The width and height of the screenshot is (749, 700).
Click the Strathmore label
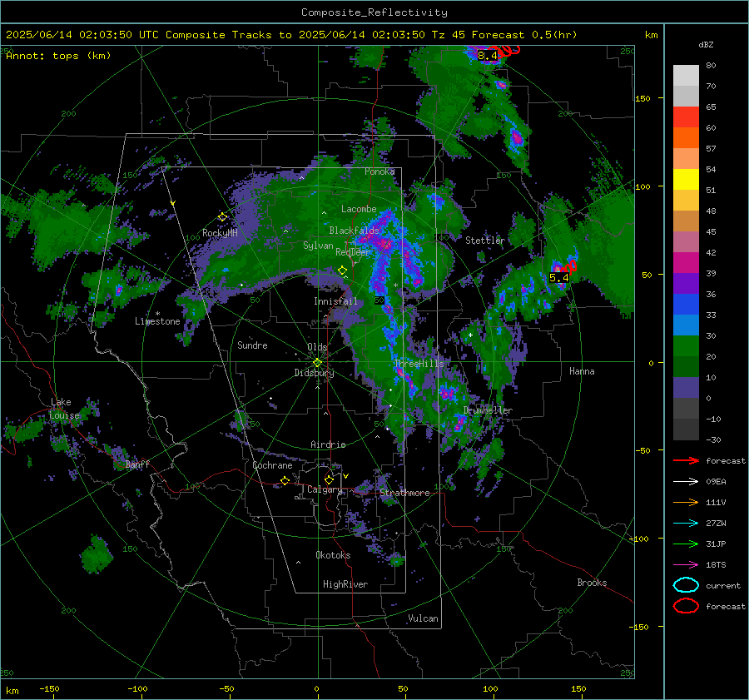pos(404,493)
